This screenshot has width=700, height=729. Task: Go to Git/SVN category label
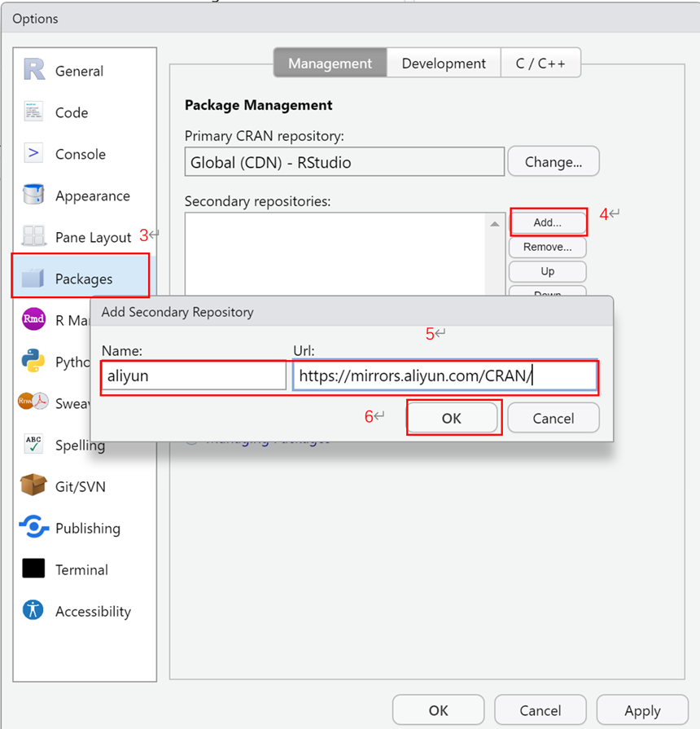point(81,486)
